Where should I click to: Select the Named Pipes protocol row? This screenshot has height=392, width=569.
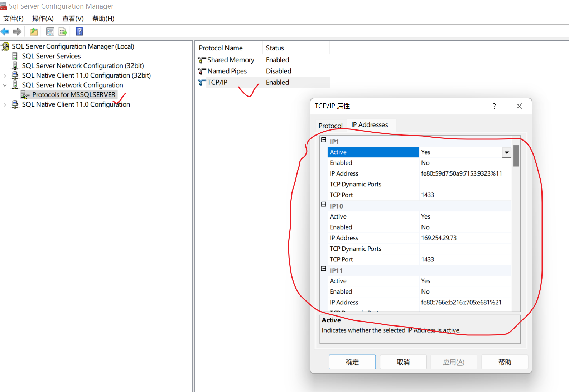tap(227, 71)
